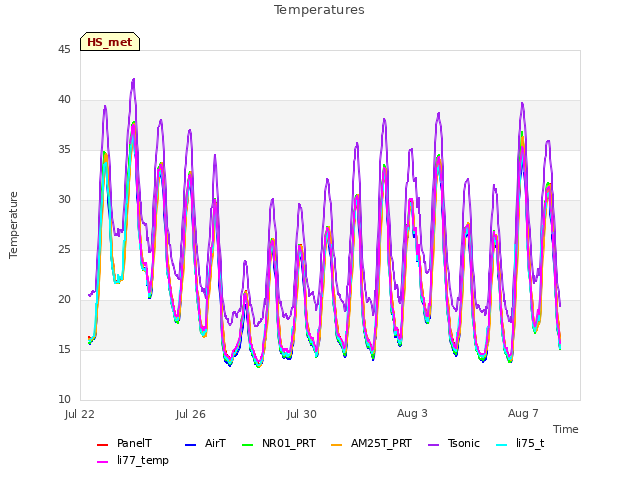This screenshot has height=480, width=640.
Task: Toggle the li77_temp legend entry
Action: click(x=133, y=461)
